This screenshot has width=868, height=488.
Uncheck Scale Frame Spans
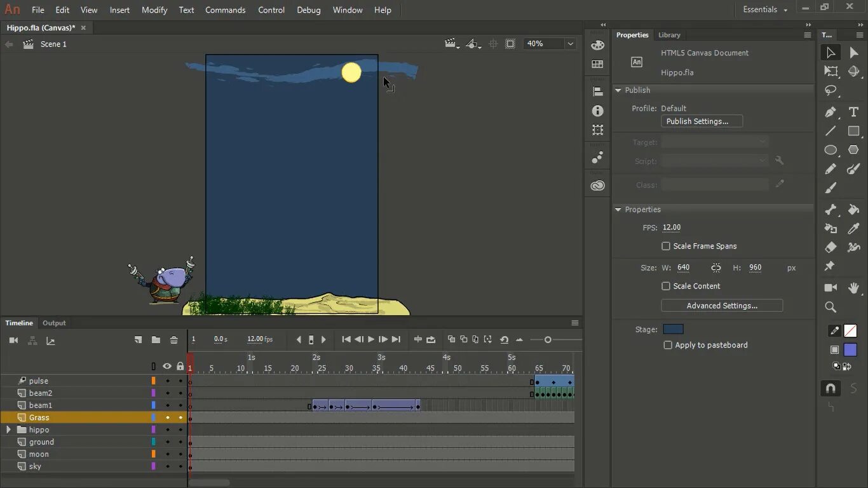pos(666,246)
